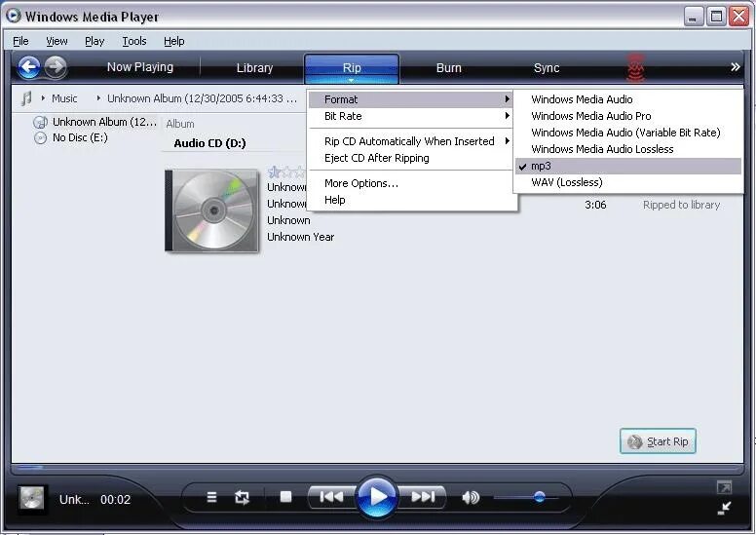
Task: Open the View menu
Action: coord(57,41)
